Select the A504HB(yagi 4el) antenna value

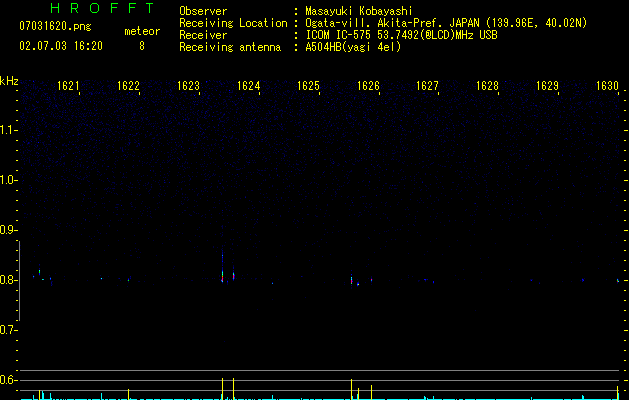click(353, 47)
